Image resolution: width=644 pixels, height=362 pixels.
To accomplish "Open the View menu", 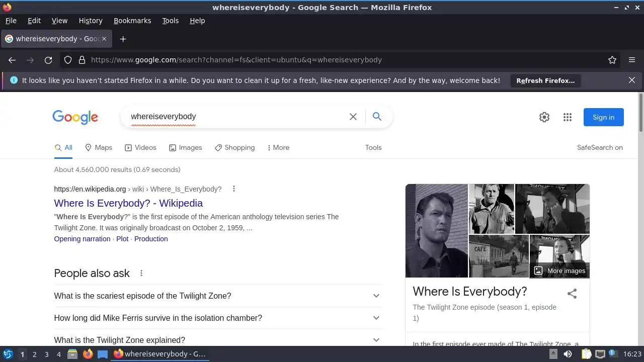I will click(59, 21).
